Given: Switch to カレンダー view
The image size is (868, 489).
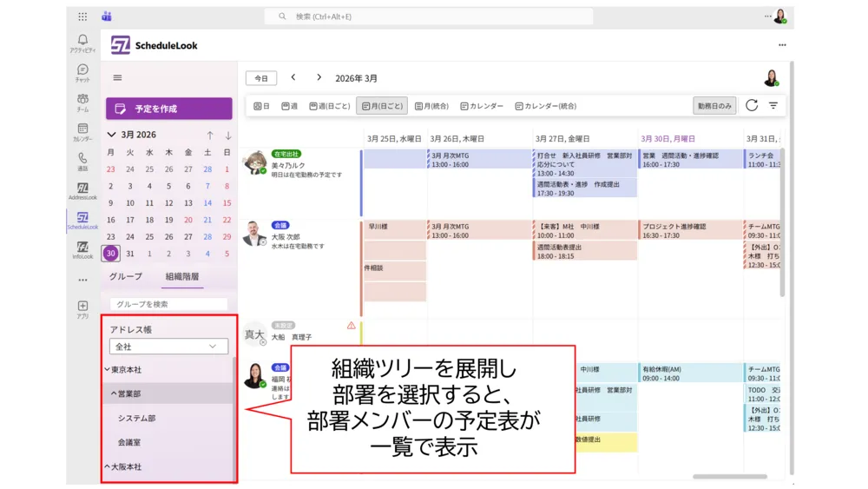Looking at the screenshot, I should point(482,106).
